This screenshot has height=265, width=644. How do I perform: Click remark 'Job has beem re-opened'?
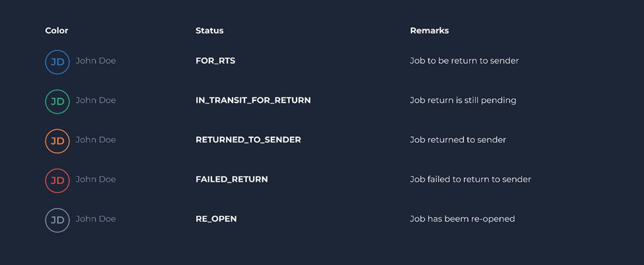462,219
